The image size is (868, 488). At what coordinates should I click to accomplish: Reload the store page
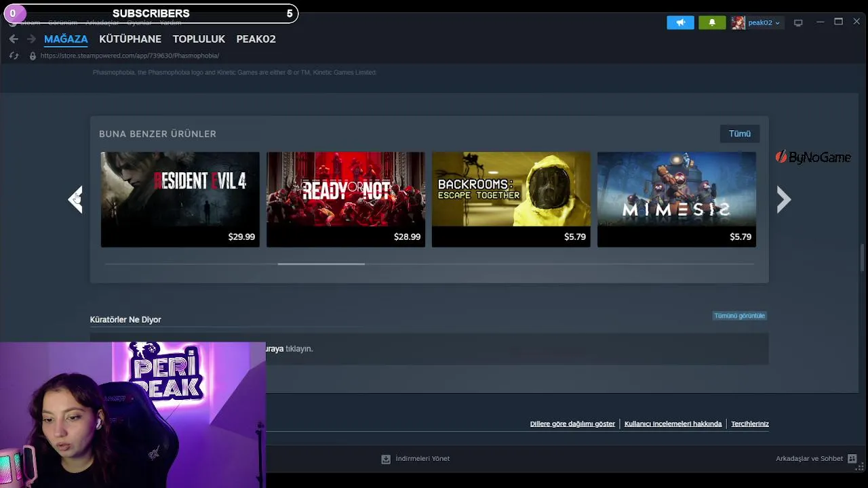click(x=14, y=56)
